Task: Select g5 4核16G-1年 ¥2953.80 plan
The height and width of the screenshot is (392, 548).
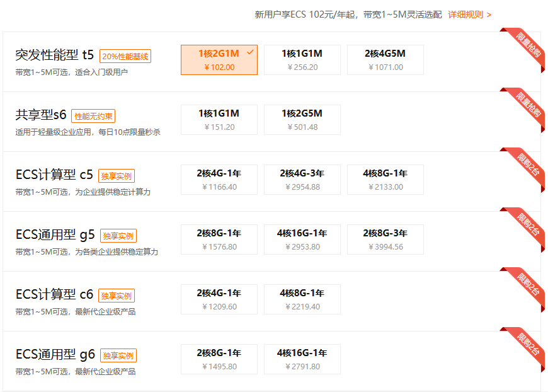Action: 302,239
